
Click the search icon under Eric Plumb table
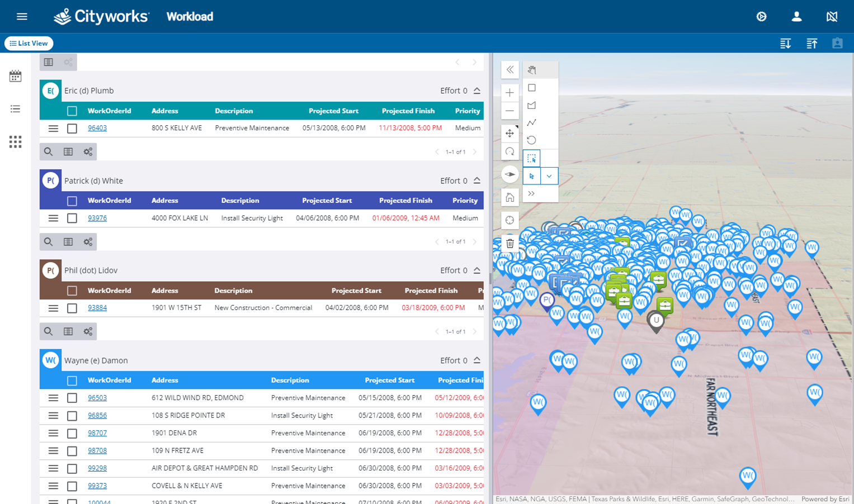tap(49, 151)
